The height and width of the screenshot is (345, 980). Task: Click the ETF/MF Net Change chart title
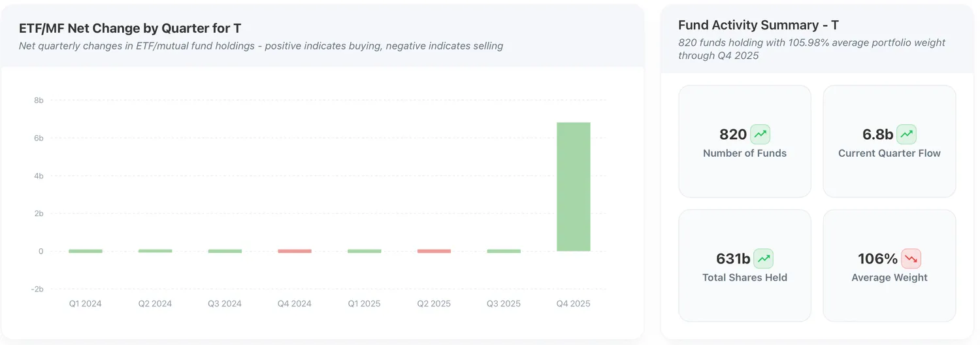(130, 28)
